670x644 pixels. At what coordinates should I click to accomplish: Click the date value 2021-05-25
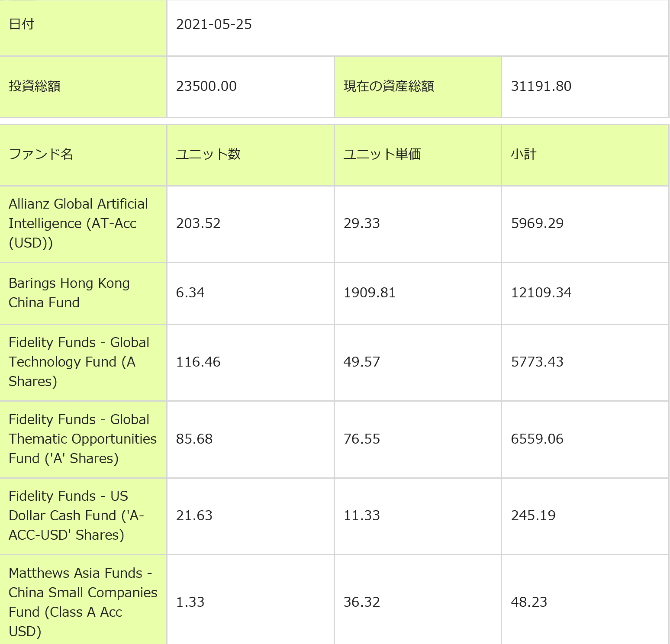(214, 24)
